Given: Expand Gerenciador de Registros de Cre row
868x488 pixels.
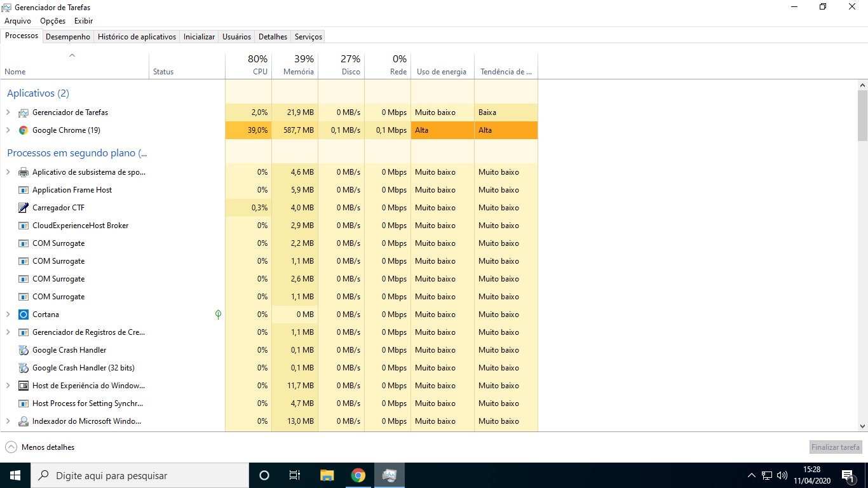Looking at the screenshot, I should coord(8,332).
